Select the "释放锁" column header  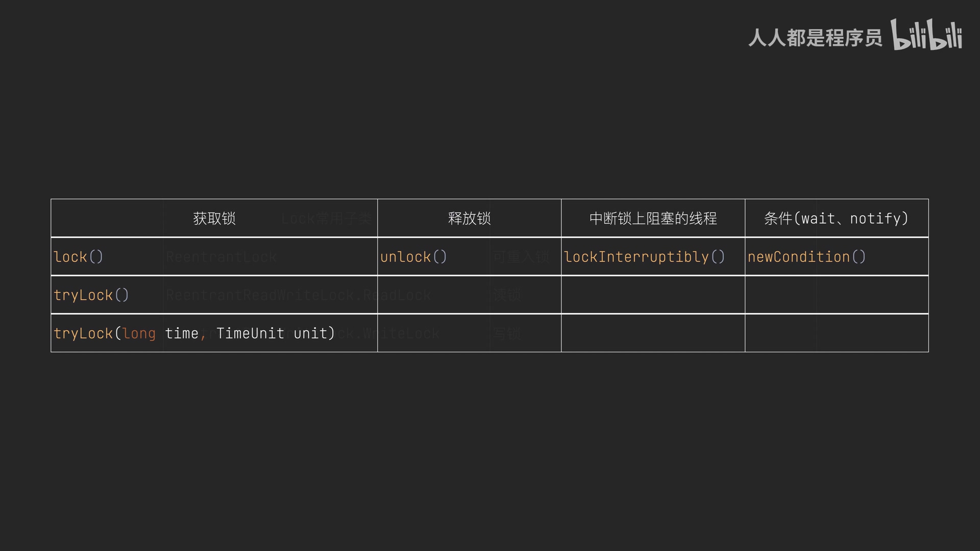[469, 218]
